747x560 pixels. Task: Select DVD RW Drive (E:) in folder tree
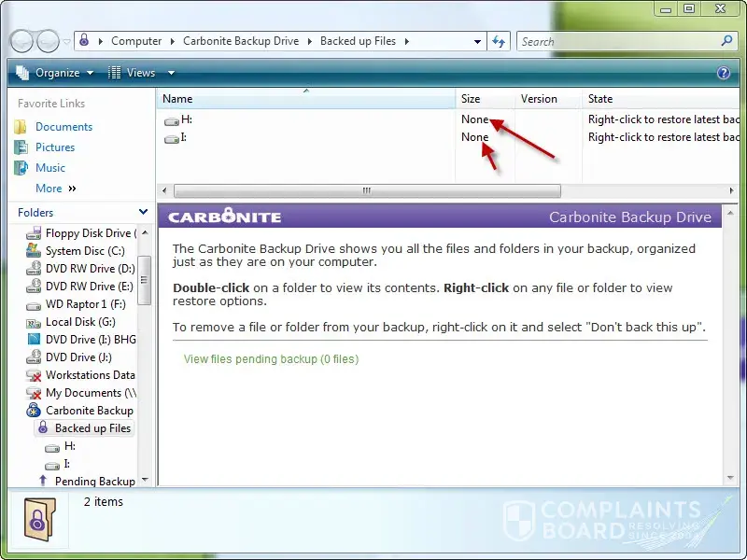tap(79, 287)
